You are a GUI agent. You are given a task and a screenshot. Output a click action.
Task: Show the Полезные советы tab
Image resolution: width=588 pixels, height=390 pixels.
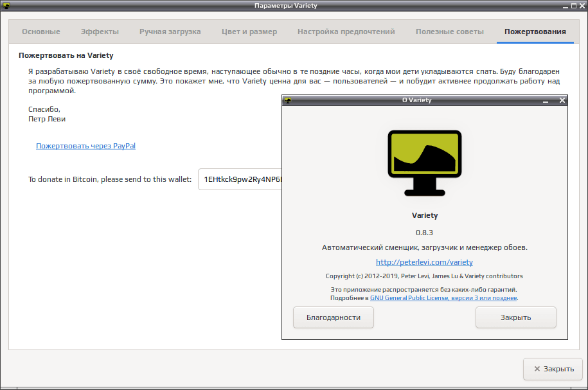(450, 31)
